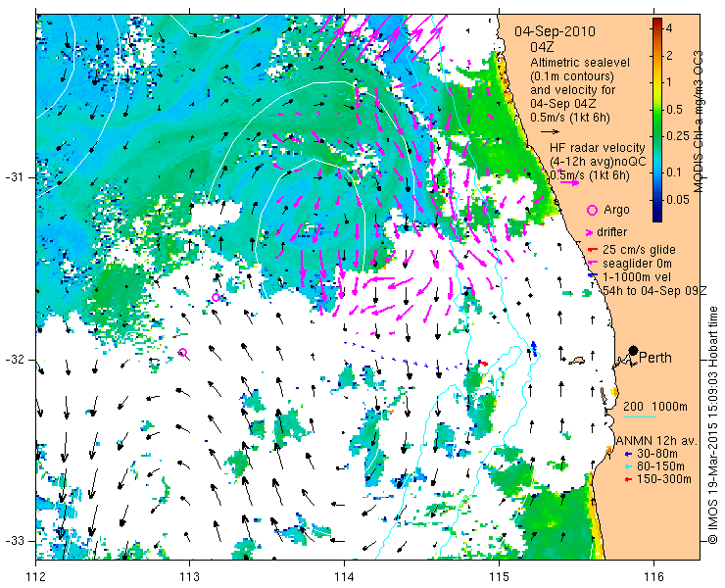Image resolution: width=725 pixels, height=588 pixels.
Task: Click the 114 longitude axis label
Action: (344, 577)
